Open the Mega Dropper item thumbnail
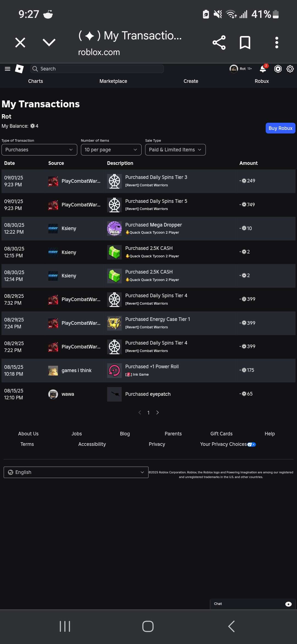This screenshot has height=644, width=297. [114, 228]
